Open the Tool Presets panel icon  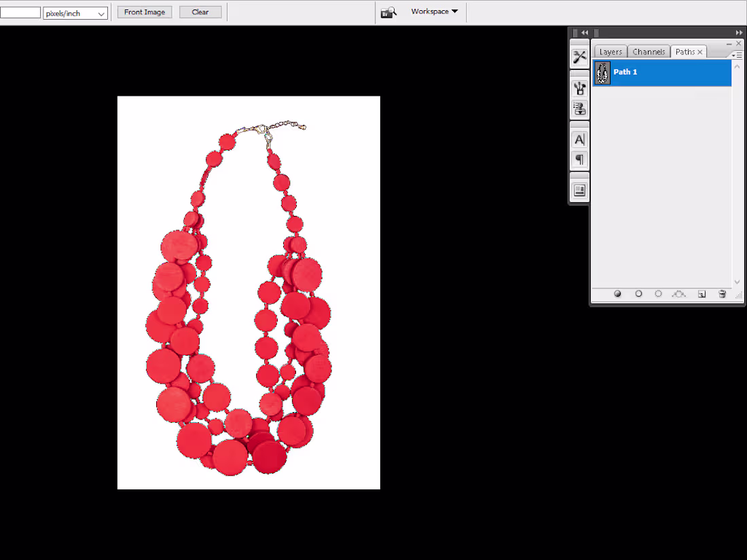pyautogui.click(x=579, y=57)
